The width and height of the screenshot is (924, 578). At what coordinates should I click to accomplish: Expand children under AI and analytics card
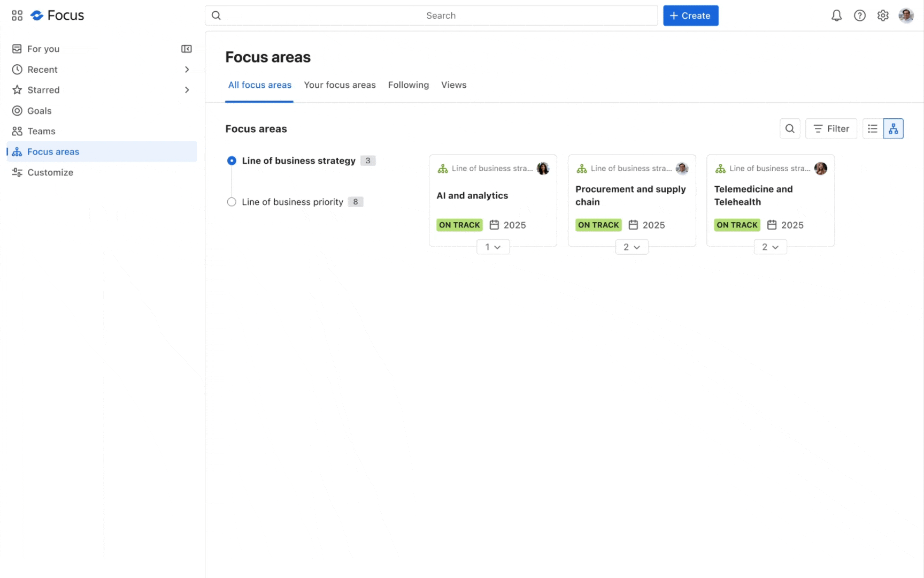pos(492,247)
